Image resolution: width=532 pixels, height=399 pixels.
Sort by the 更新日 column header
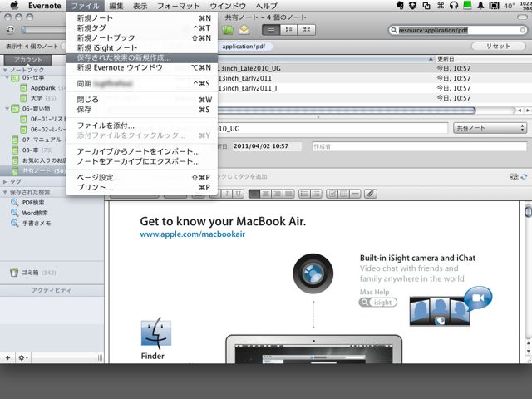(482, 59)
